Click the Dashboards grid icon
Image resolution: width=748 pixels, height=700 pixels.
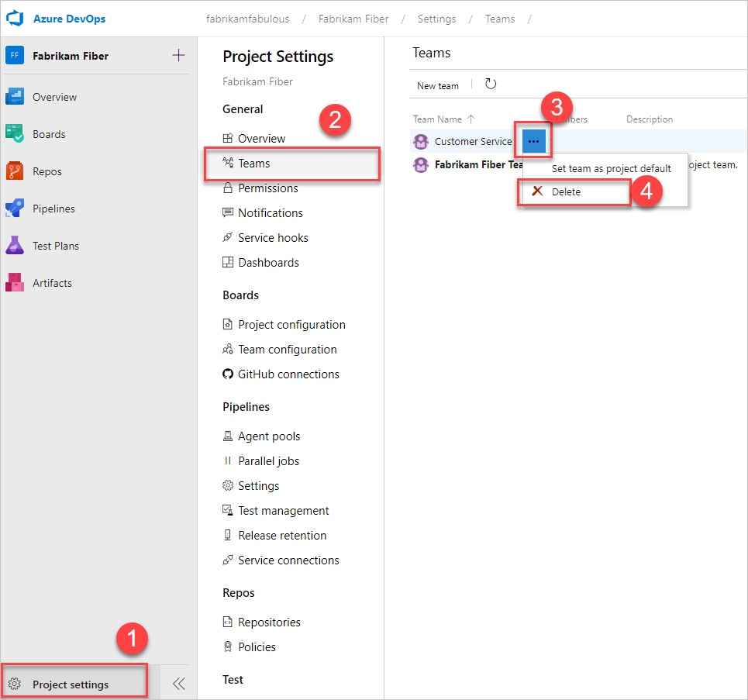coord(228,262)
